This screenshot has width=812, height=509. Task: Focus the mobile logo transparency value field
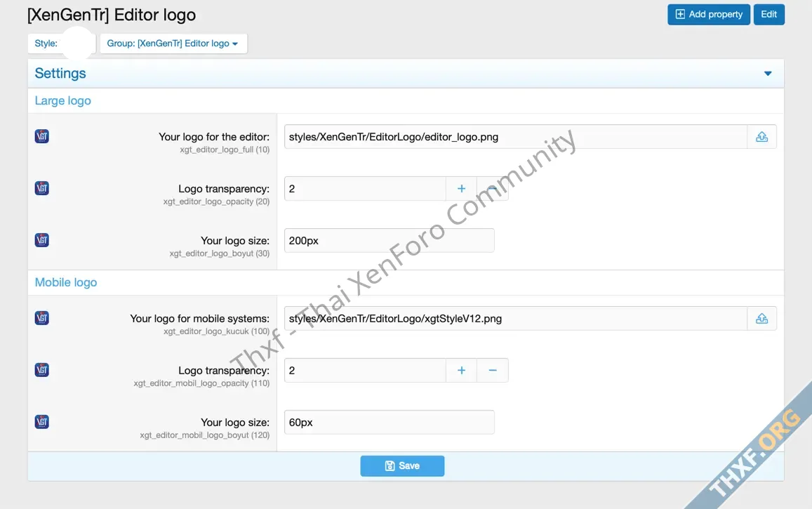point(365,370)
